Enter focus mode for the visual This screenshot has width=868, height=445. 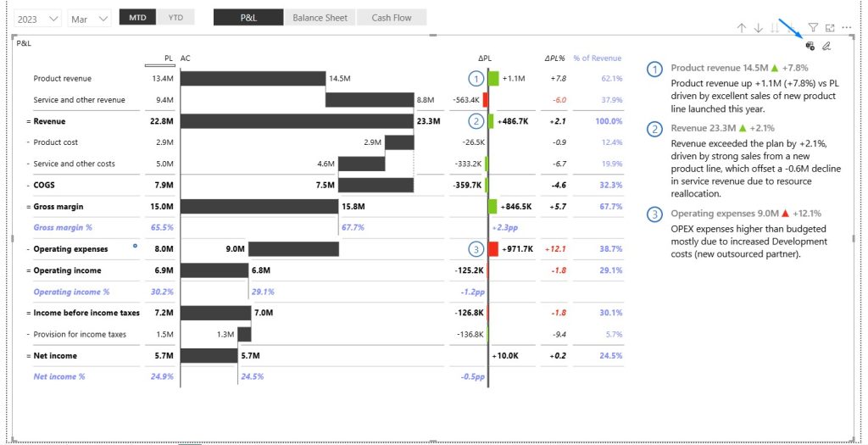830,28
